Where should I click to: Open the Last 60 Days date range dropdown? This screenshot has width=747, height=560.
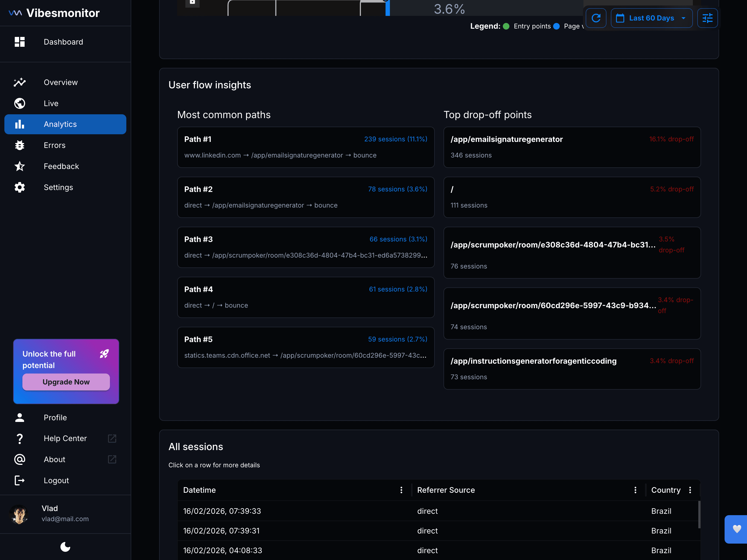tap(651, 18)
